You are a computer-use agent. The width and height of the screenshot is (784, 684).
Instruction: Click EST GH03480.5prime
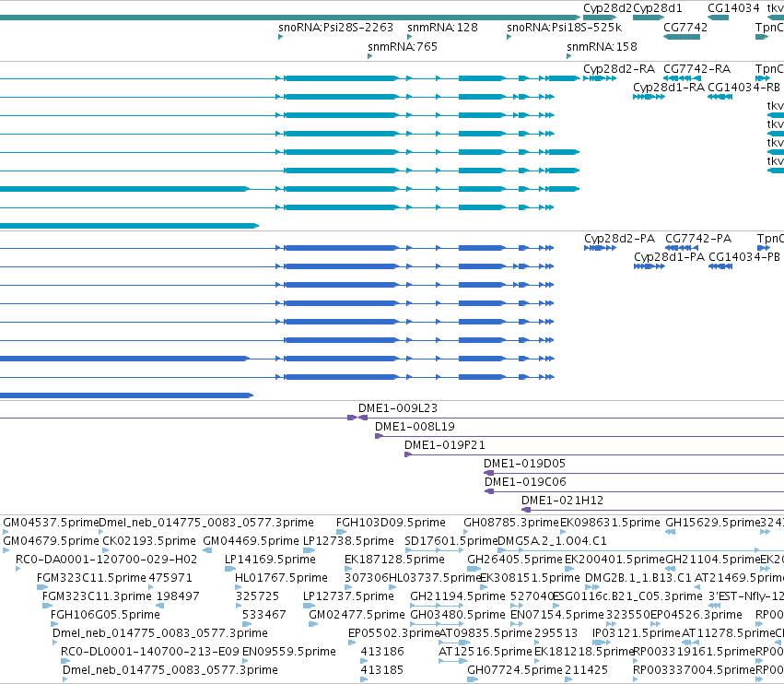click(458, 615)
